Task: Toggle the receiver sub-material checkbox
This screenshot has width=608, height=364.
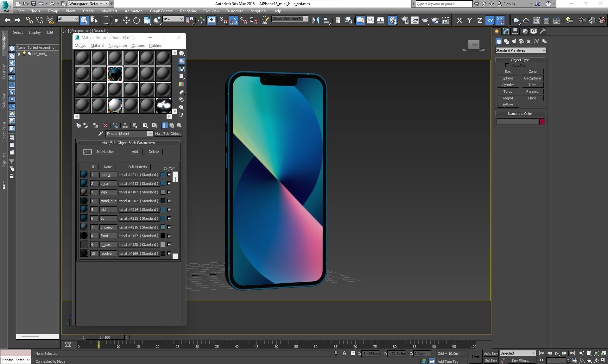Action: click(169, 254)
